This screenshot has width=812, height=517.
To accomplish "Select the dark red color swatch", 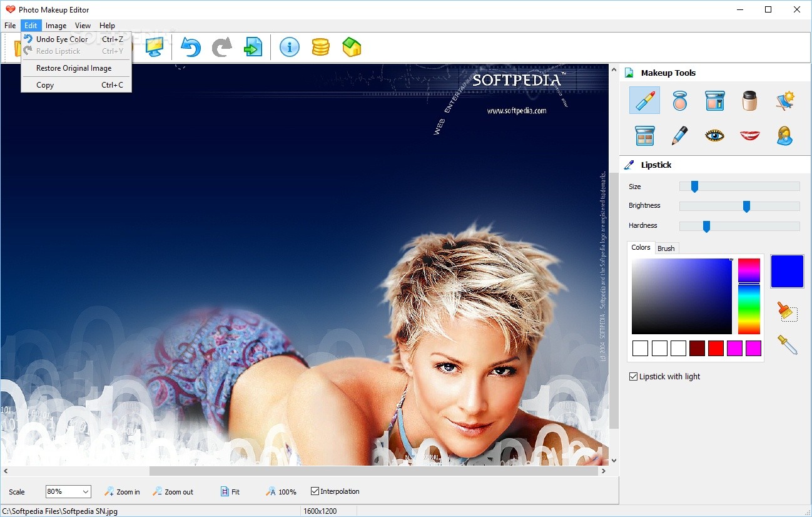I will click(x=697, y=349).
